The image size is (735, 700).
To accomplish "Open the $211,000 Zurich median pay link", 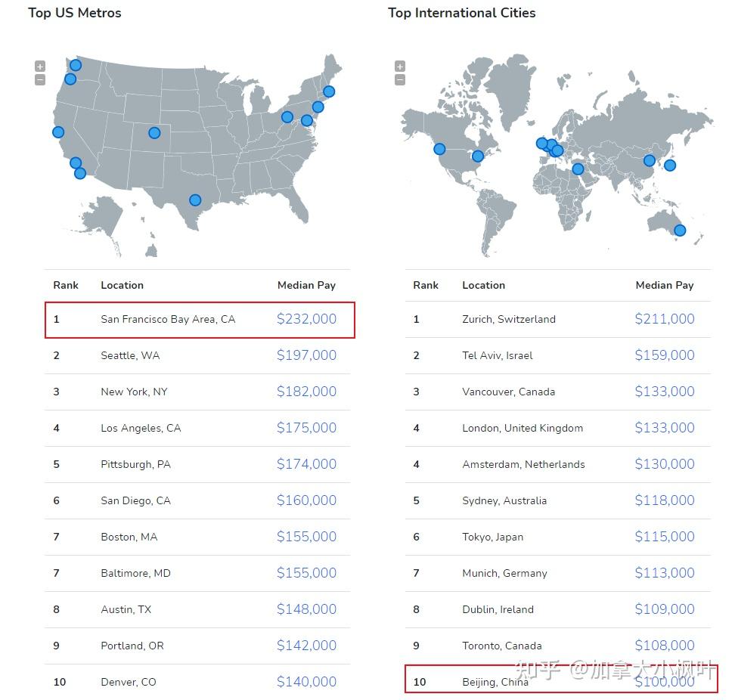I will point(664,319).
